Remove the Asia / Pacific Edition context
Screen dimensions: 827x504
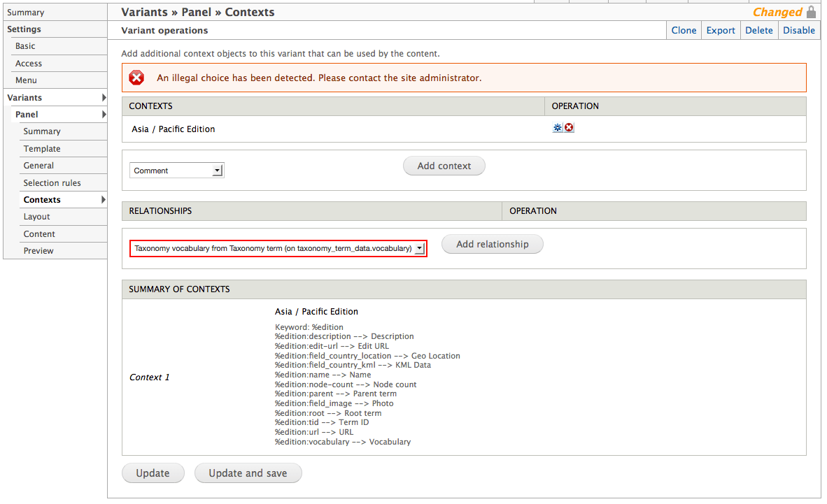coord(569,127)
